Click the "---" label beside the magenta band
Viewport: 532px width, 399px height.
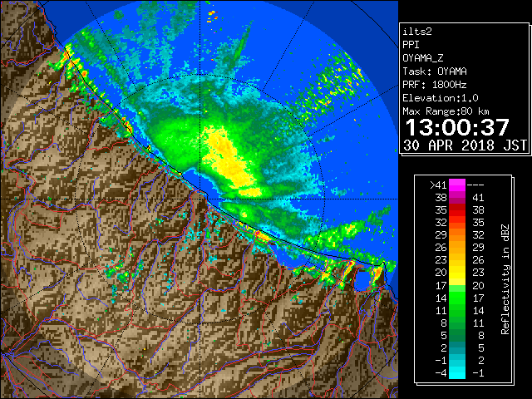point(475,185)
